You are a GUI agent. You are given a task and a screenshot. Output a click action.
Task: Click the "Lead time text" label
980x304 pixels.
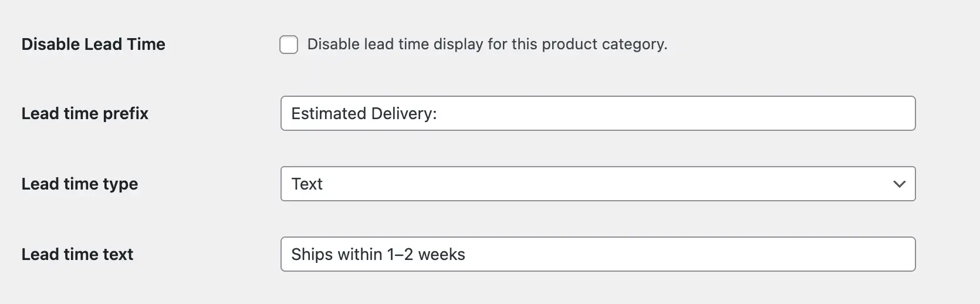(x=77, y=255)
